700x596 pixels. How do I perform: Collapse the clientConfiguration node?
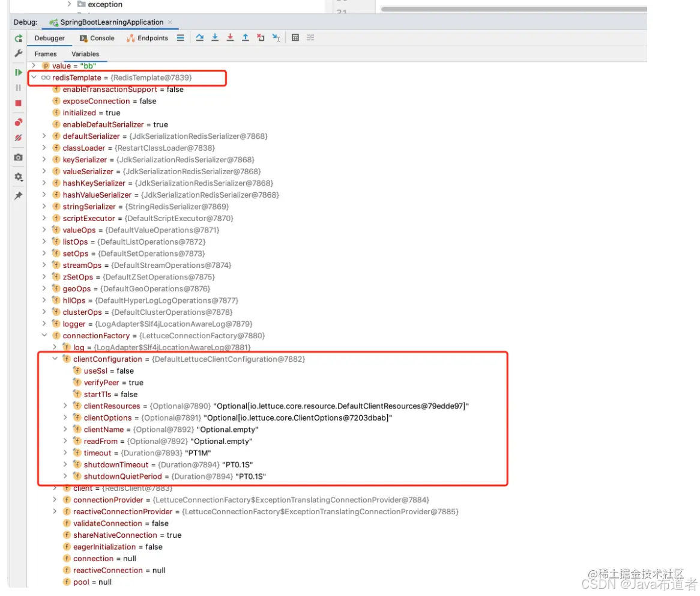[x=55, y=359]
